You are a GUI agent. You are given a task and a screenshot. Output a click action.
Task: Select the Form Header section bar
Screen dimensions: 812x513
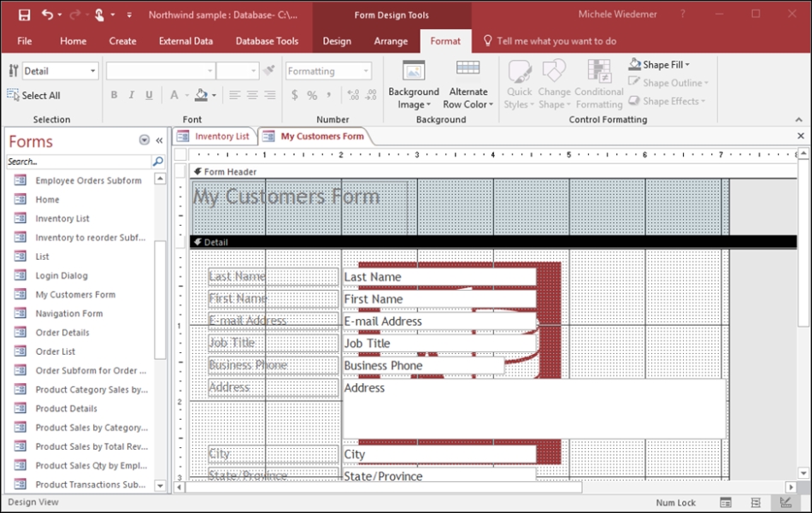(x=493, y=172)
